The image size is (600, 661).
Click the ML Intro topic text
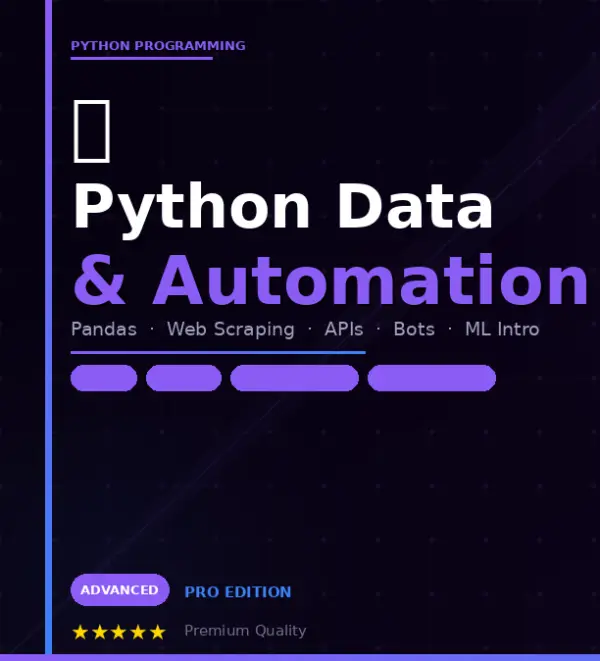(x=502, y=329)
